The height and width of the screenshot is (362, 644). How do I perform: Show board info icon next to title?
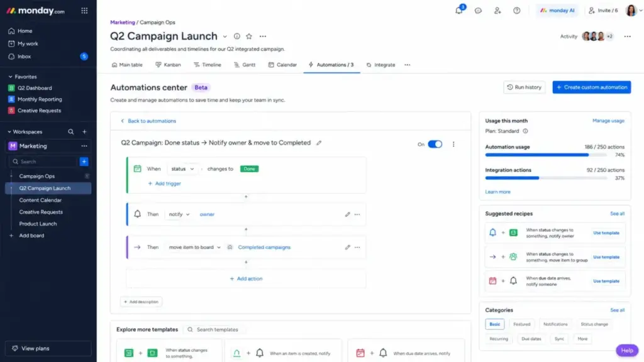[x=237, y=36]
